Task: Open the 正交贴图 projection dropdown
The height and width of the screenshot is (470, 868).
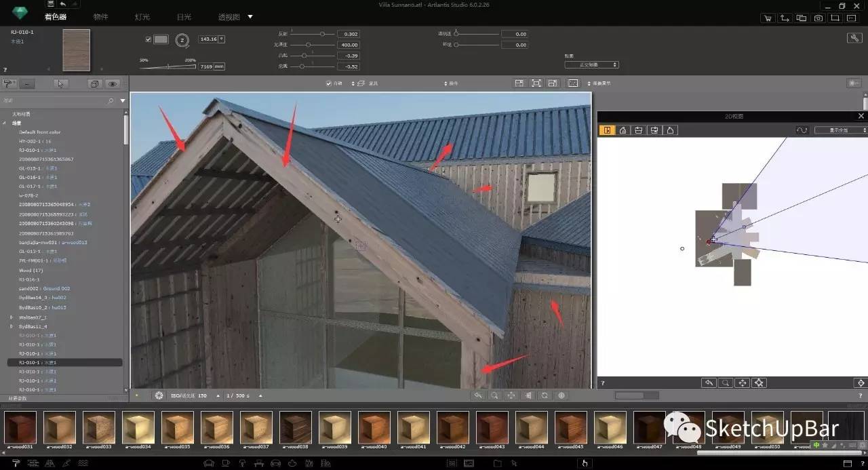Action: coord(591,64)
